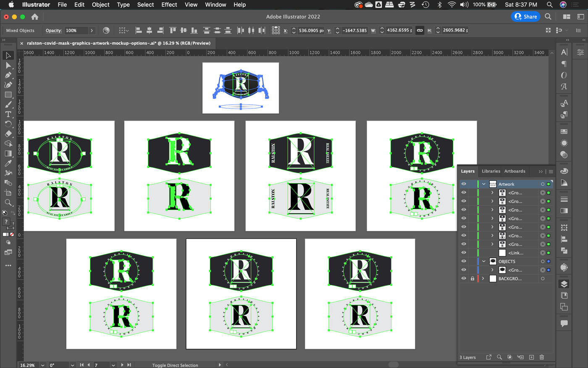Click Create New Layer plus icon
Image resolution: width=588 pixels, height=368 pixels.
(x=531, y=357)
